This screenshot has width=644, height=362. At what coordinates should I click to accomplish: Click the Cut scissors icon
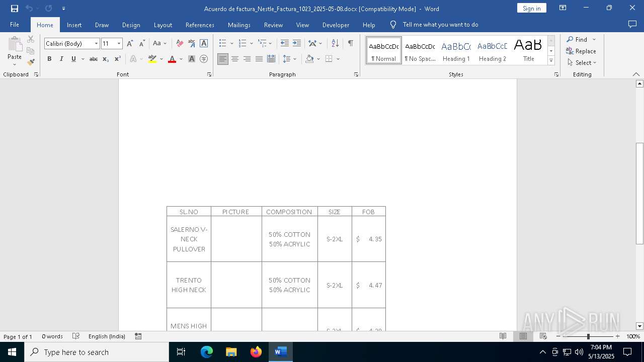[31, 39]
